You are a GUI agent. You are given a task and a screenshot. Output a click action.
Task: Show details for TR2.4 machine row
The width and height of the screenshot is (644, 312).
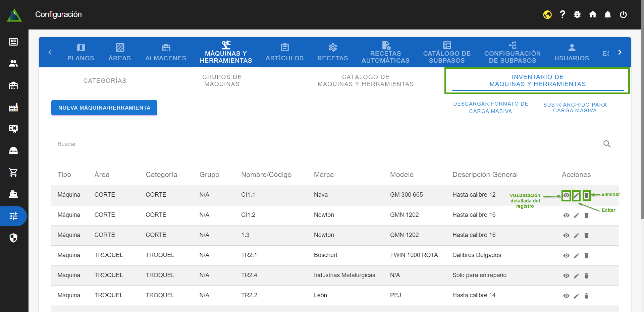pos(566,276)
